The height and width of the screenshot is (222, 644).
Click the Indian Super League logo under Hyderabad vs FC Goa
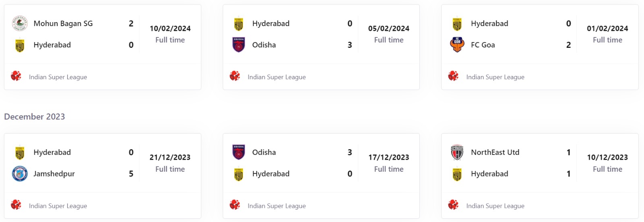[x=454, y=76]
